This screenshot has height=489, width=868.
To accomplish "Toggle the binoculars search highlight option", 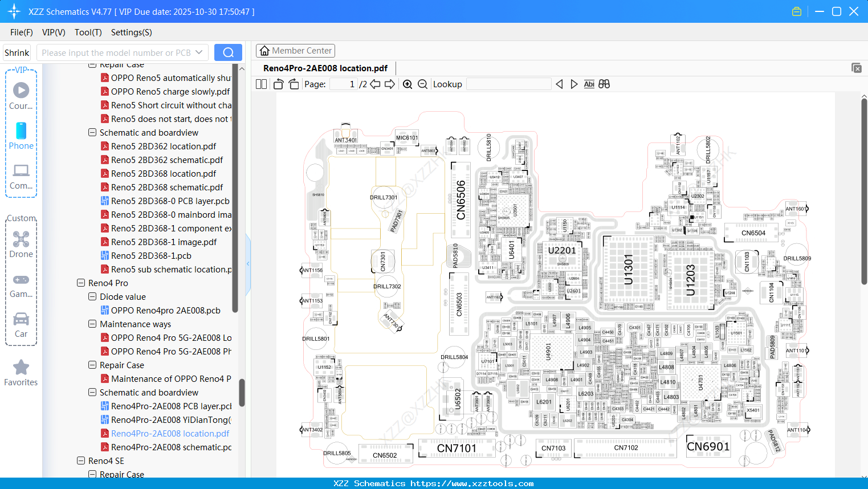I will (x=604, y=84).
